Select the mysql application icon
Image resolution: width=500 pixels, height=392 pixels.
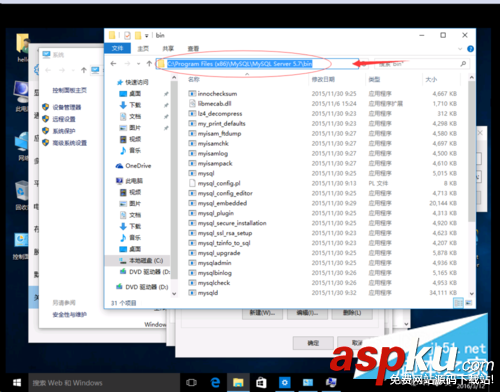(192, 173)
